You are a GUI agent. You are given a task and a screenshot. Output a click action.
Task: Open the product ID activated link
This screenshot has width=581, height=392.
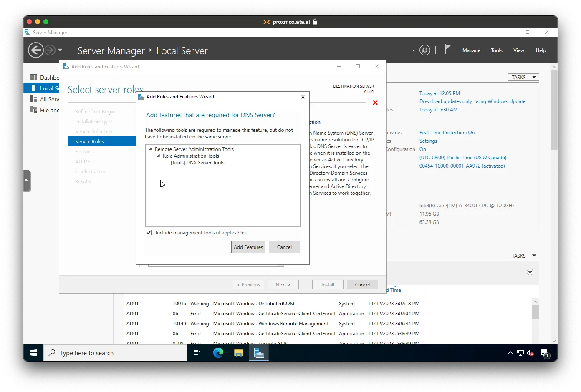[462, 166]
